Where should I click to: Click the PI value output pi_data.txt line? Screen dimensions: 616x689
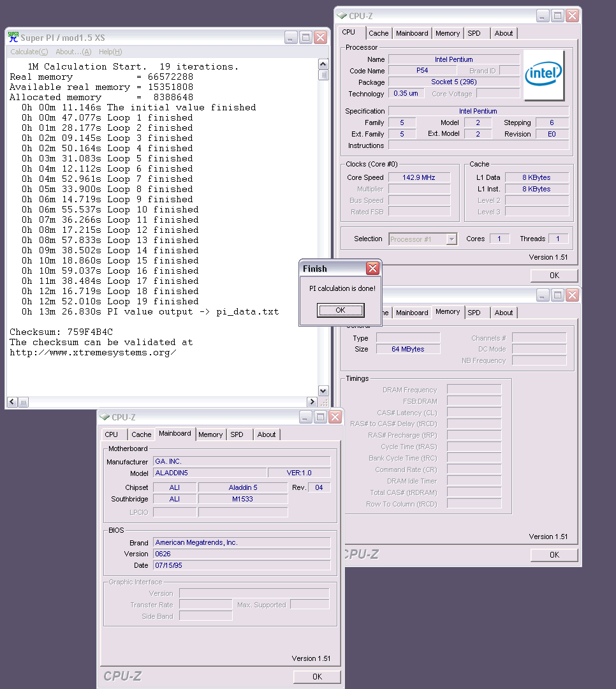(x=150, y=312)
